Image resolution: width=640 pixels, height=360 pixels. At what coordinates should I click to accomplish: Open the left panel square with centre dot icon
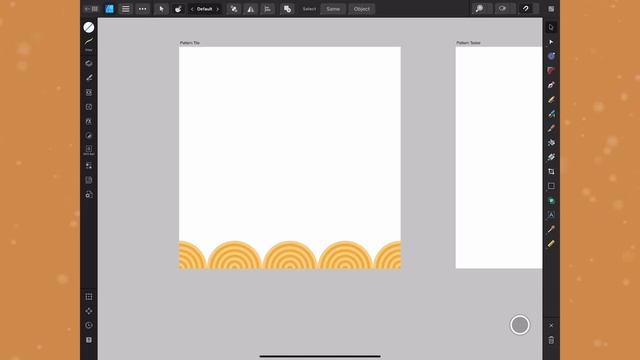pos(89,107)
